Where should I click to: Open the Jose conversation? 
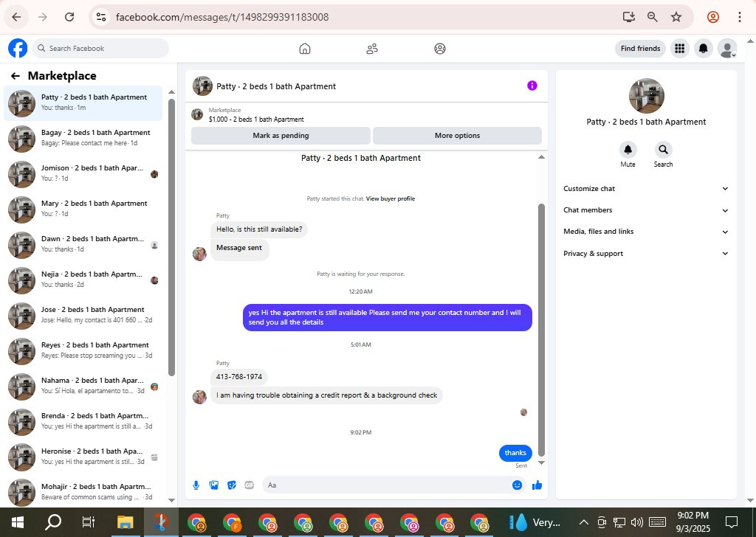point(83,315)
